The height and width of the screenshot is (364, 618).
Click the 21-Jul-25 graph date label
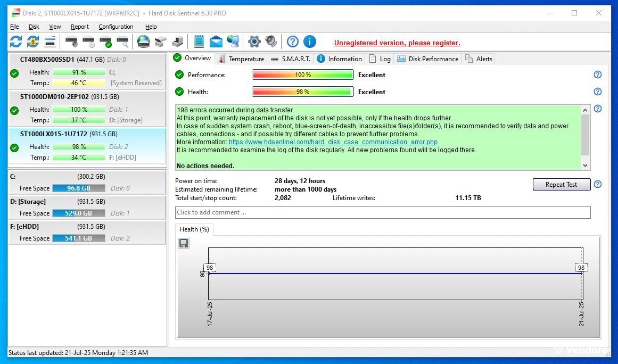click(581, 313)
